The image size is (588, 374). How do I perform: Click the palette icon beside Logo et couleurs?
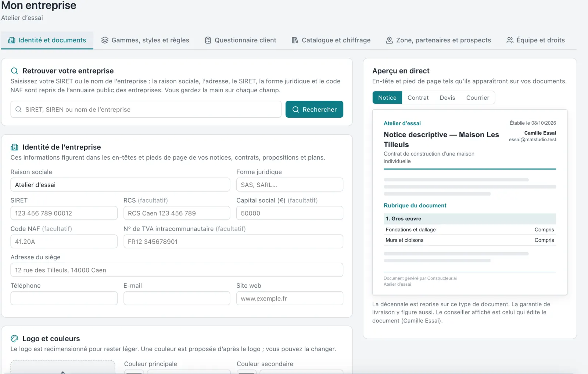14,339
